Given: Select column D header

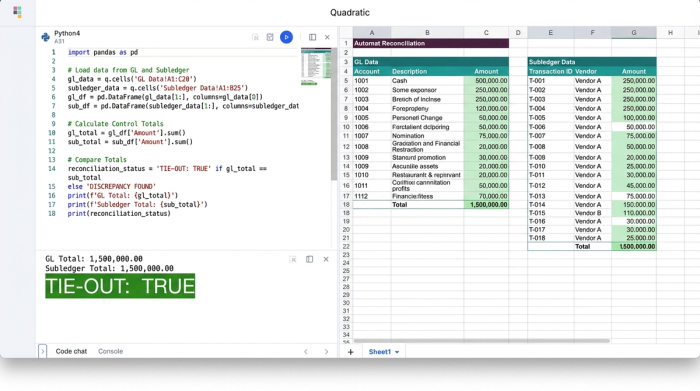Looking at the screenshot, I should click(x=518, y=33).
